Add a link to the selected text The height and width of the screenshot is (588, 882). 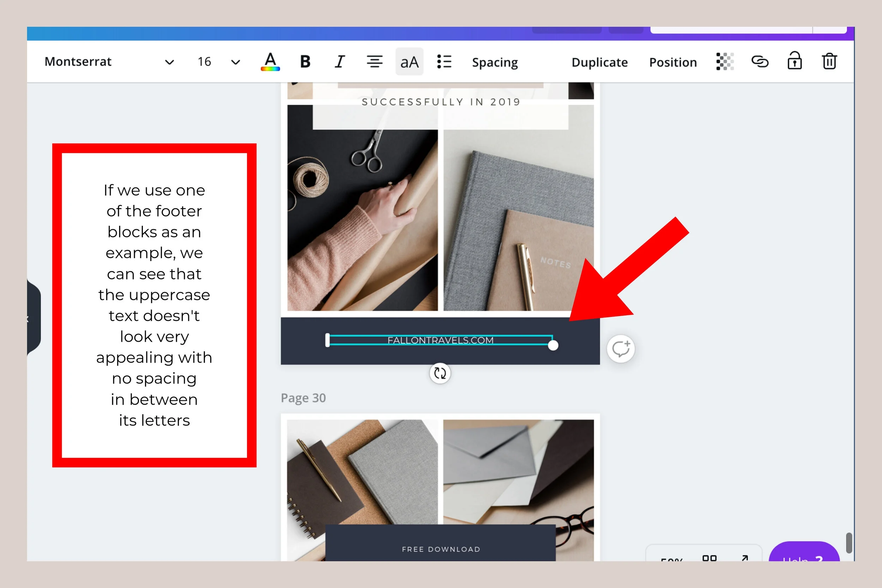[x=760, y=62]
